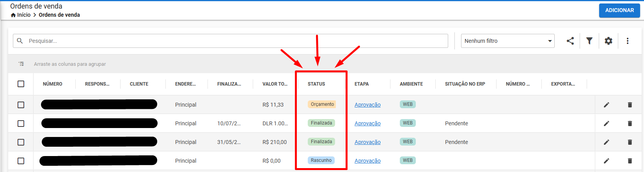Go to Início breadcrumb link

24,15
